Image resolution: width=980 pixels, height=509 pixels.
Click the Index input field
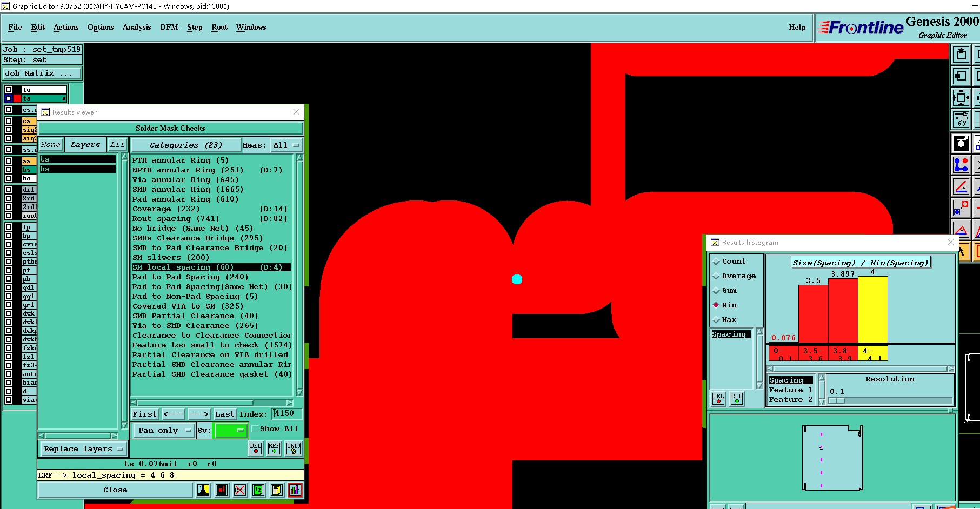point(286,414)
